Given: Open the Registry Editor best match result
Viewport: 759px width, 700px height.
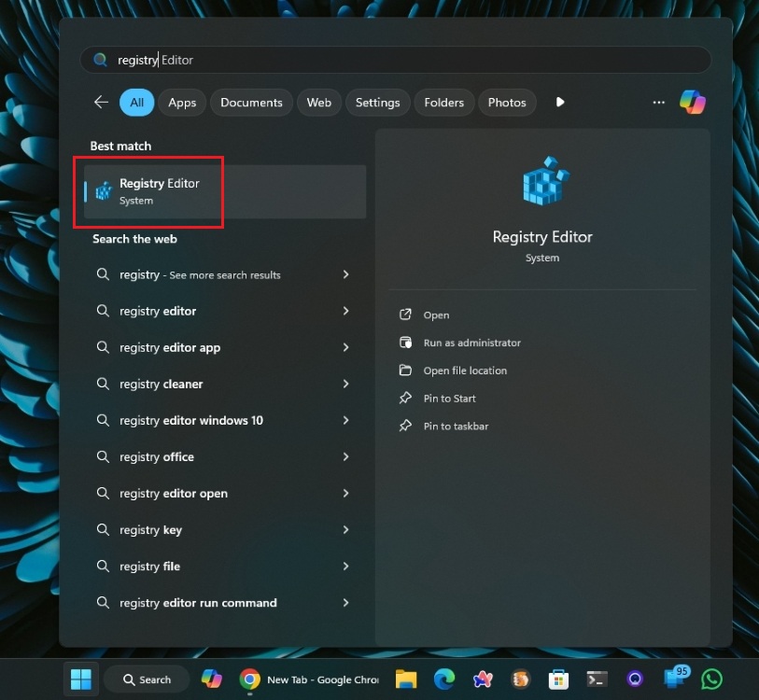Looking at the screenshot, I should pyautogui.click(x=225, y=191).
